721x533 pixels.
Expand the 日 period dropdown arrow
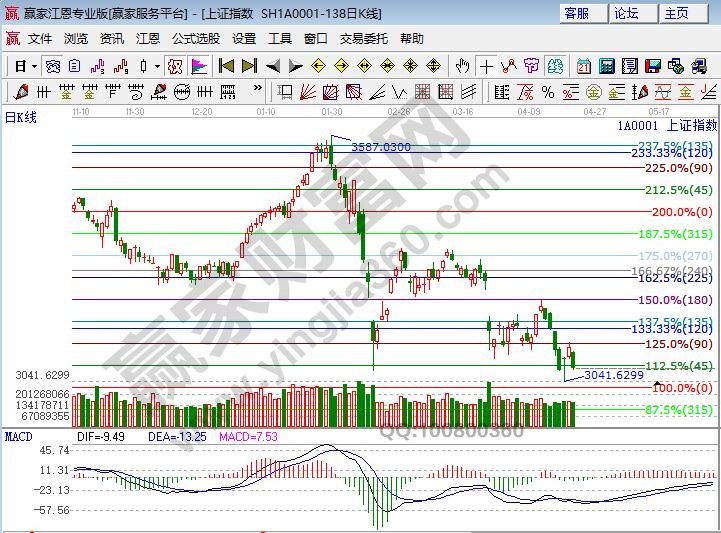[35, 66]
